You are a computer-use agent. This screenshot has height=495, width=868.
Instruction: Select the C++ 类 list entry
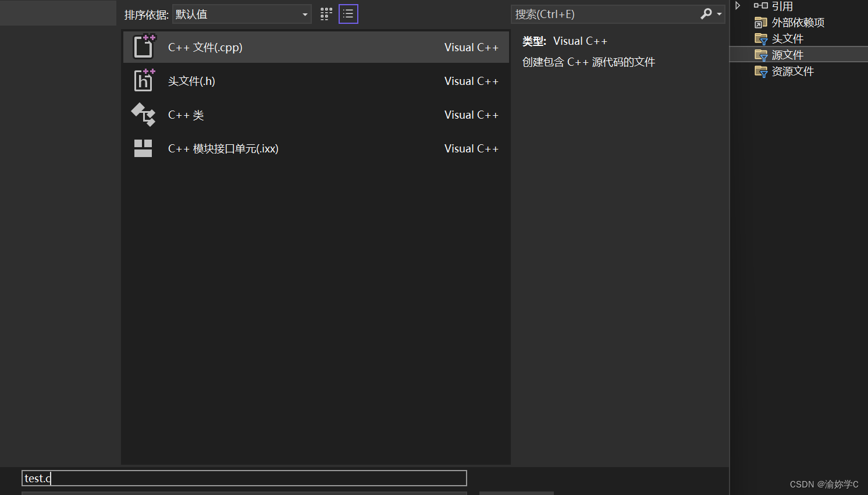point(316,115)
